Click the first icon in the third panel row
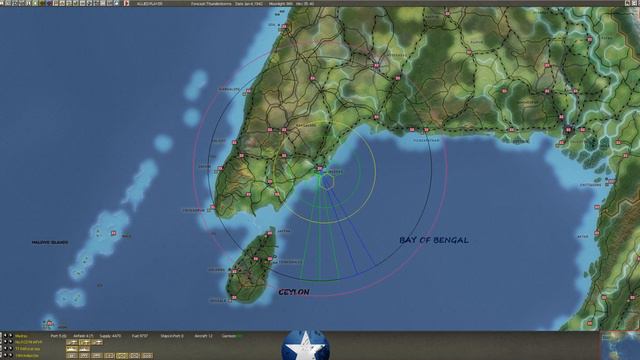 (x=72, y=349)
